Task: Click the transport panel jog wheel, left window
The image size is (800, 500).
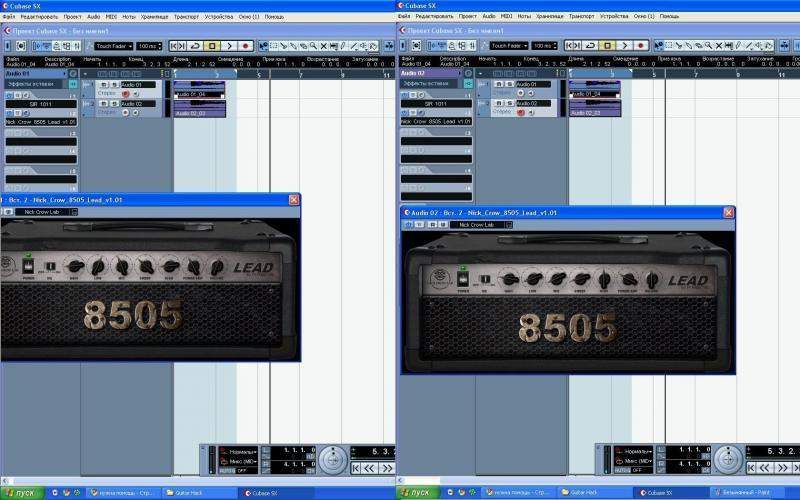Action: (333, 460)
